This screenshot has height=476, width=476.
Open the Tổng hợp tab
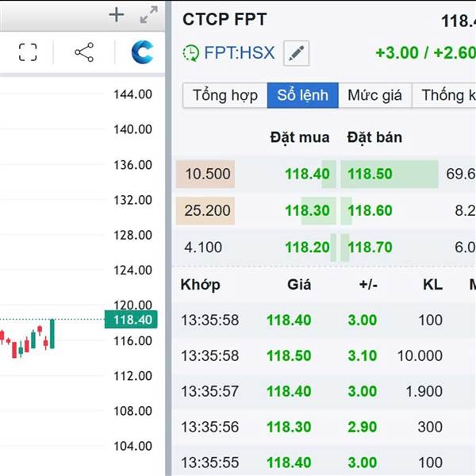click(x=225, y=95)
